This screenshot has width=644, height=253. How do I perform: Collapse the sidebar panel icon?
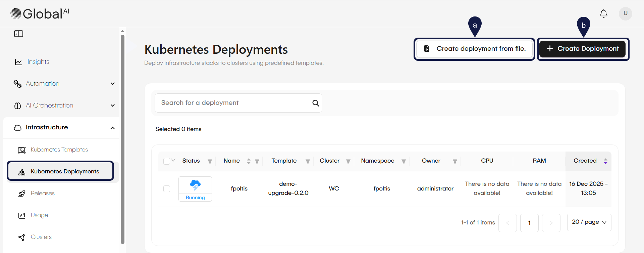(18, 34)
